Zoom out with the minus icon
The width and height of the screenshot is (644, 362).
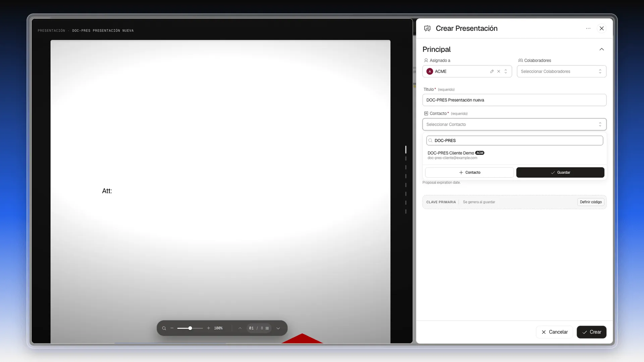pyautogui.click(x=172, y=328)
